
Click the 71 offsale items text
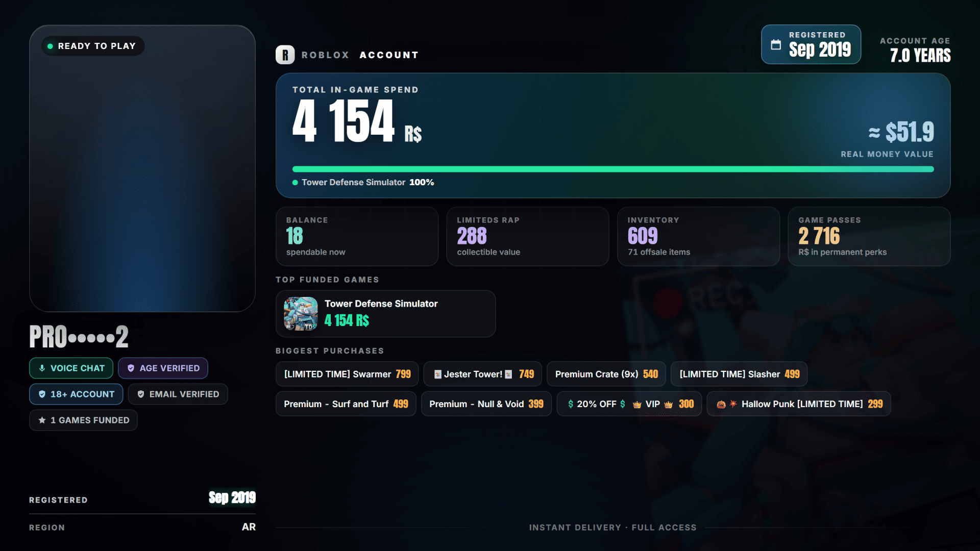coord(659,252)
